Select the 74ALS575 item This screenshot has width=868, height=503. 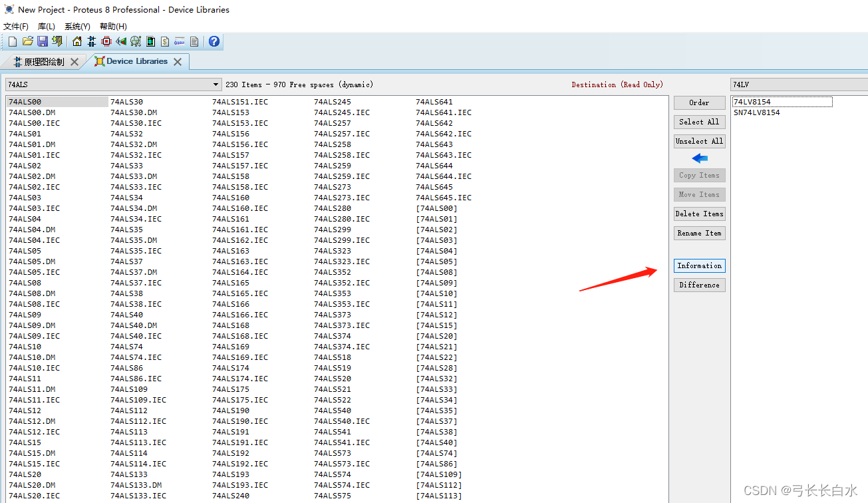(x=333, y=496)
